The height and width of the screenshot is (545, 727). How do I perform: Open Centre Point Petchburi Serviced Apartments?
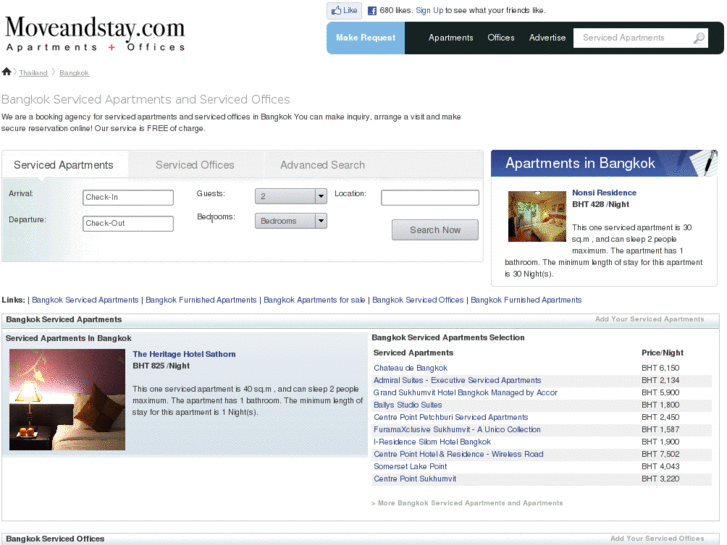click(x=451, y=417)
